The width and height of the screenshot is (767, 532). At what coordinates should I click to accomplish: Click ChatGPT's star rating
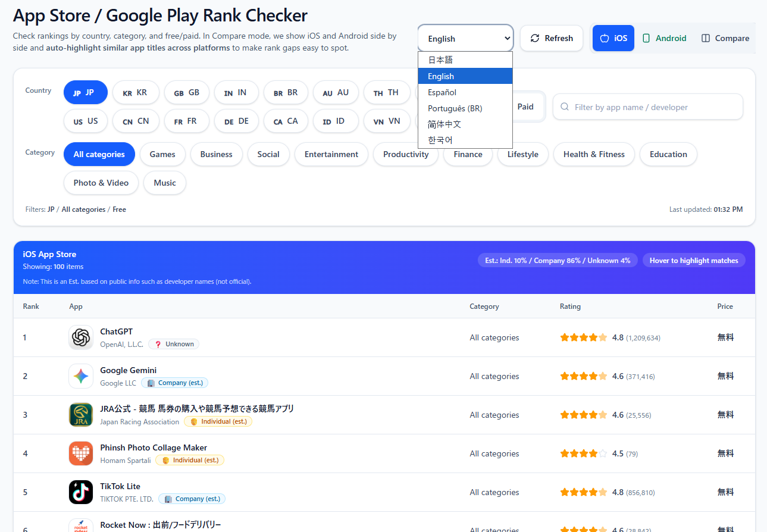click(x=583, y=337)
